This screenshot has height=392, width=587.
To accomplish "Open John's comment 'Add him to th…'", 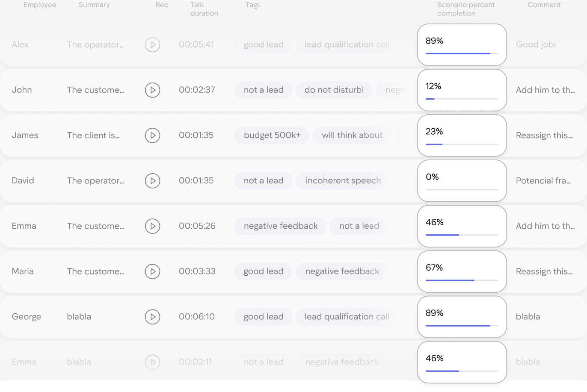I will [x=545, y=90].
